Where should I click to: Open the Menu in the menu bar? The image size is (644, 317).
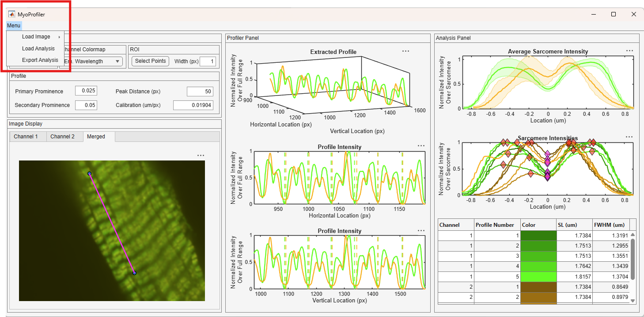pyautogui.click(x=14, y=26)
